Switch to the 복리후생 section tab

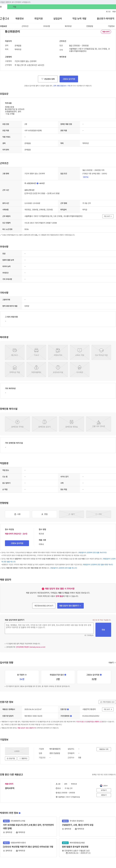tap(68, 26)
